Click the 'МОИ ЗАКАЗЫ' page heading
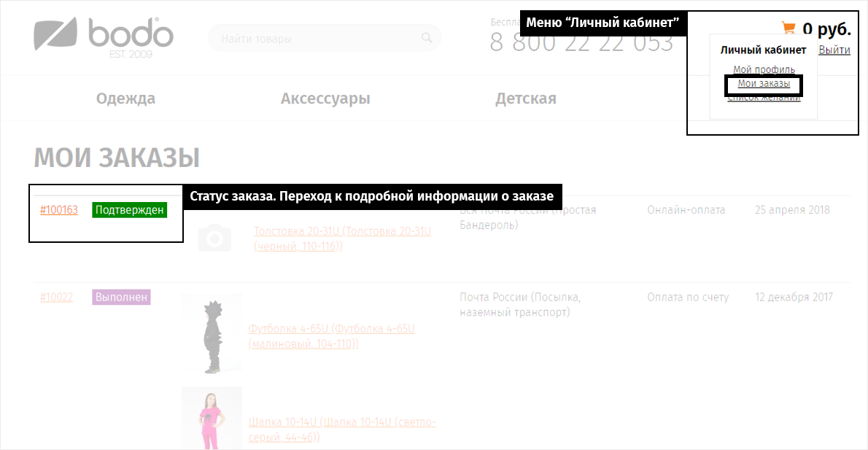The height and width of the screenshot is (450, 868). point(117,158)
